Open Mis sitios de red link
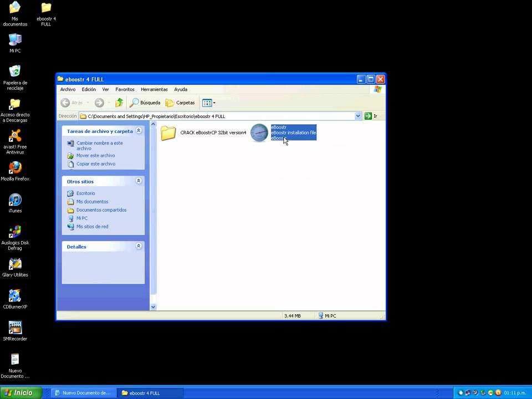 point(93,226)
